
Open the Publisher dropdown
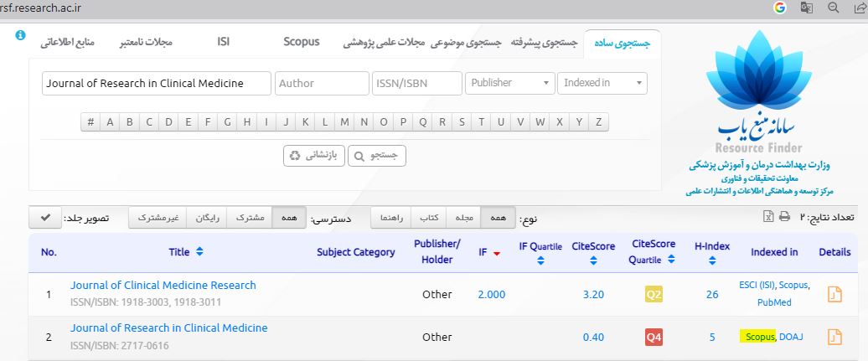click(509, 83)
